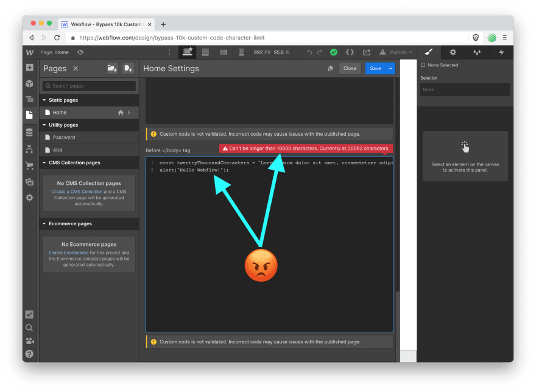Duplicate page icon in Home Settings
536x392 pixels.
click(330, 69)
